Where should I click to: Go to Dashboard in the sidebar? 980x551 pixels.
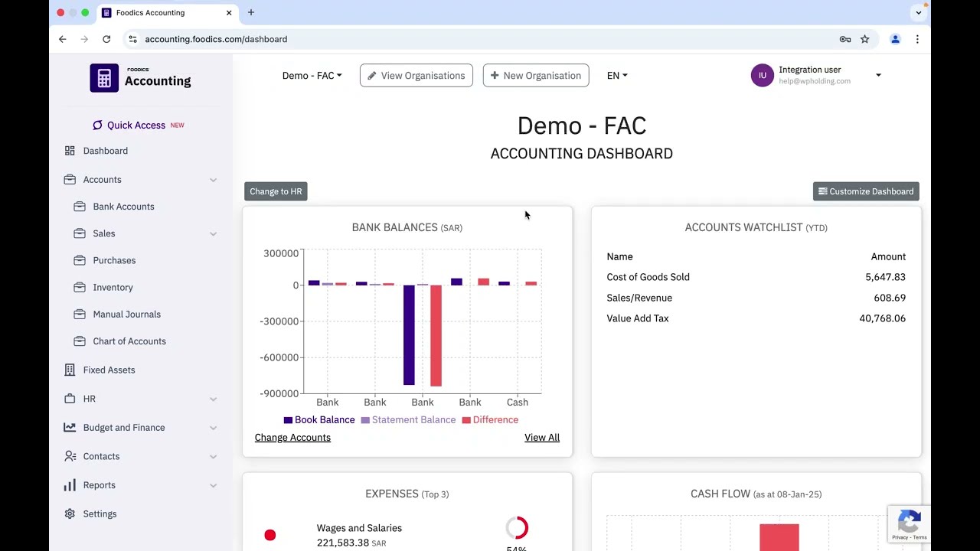point(106,151)
